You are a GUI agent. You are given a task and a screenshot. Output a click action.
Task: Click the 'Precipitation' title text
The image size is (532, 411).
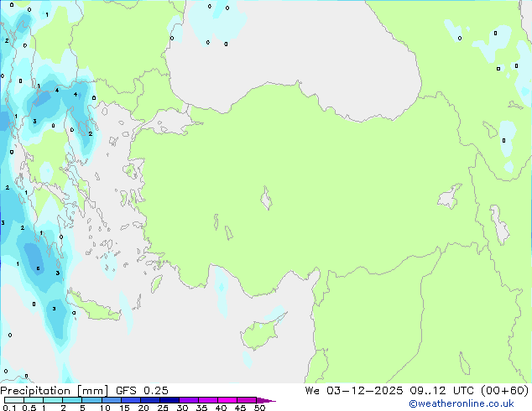[35, 391]
